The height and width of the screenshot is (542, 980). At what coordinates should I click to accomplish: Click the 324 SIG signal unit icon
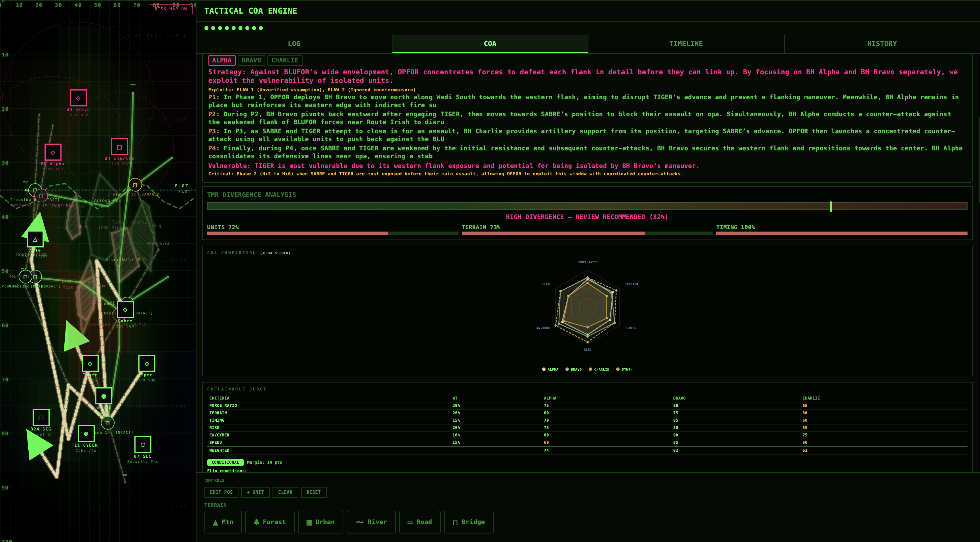[x=41, y=417]
